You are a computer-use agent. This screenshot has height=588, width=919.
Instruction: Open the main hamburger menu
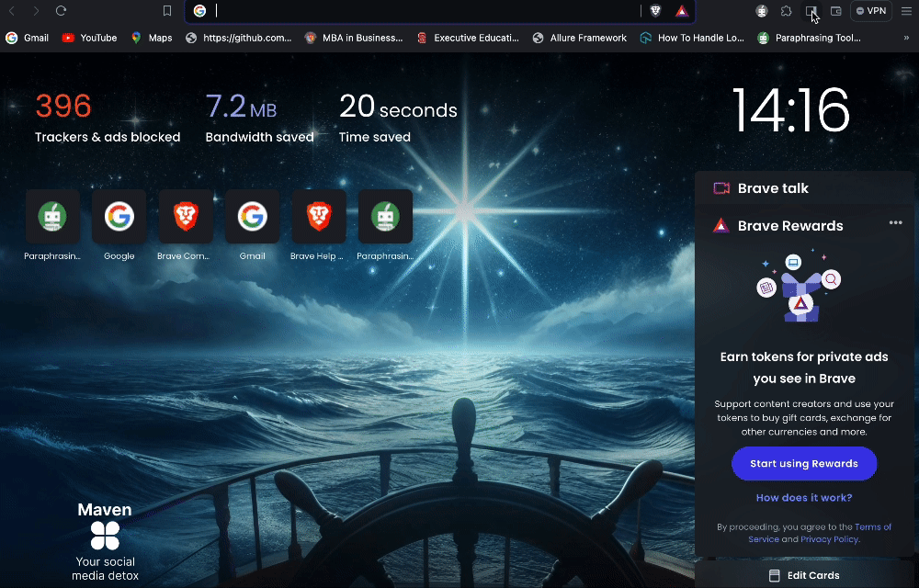[x=906, y=11]
